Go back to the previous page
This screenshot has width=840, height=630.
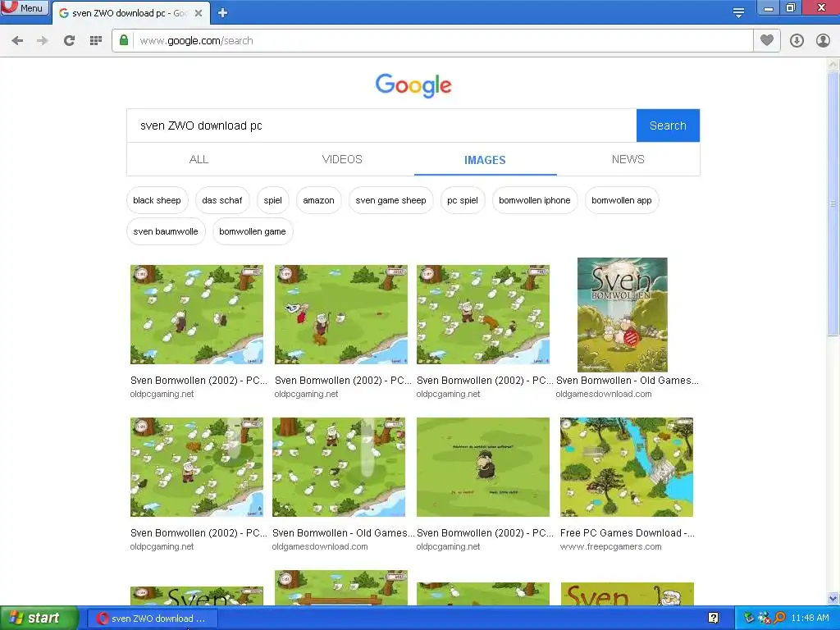(x=17, y=41)
